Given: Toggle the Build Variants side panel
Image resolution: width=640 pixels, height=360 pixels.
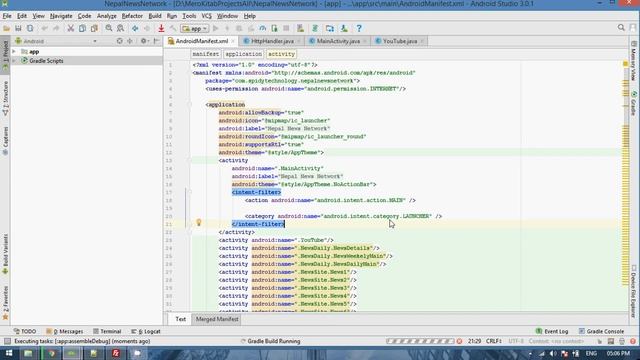Looking at the screenshot, I should click(5, 253).
